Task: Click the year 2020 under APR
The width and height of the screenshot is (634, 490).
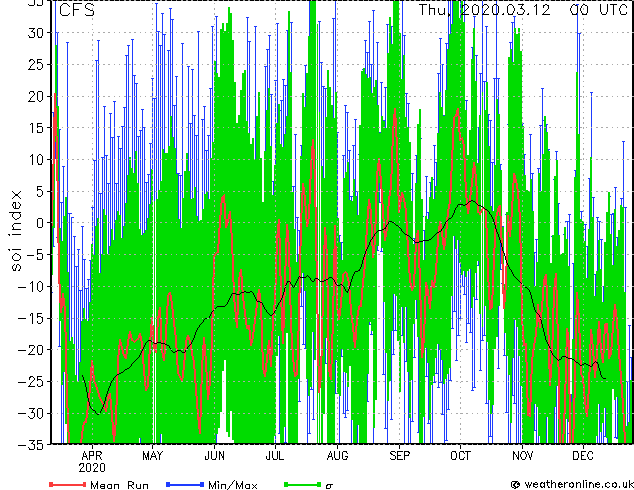Action: tap(92, 468)
